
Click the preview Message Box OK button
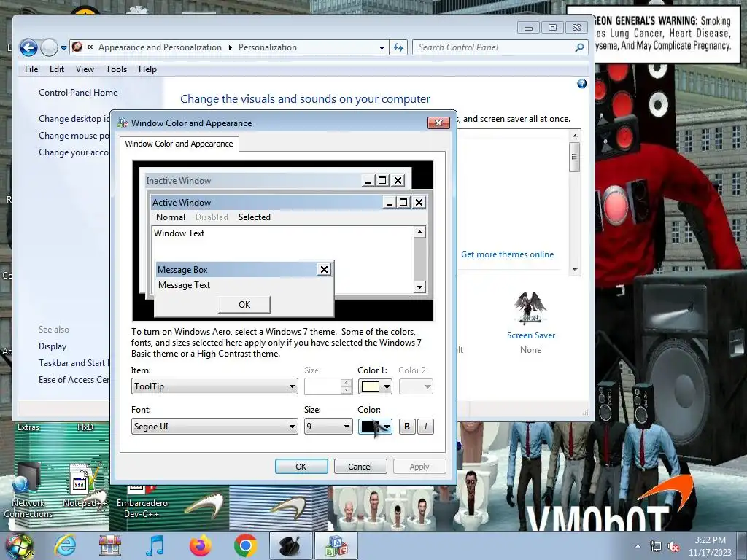(244, 304)
